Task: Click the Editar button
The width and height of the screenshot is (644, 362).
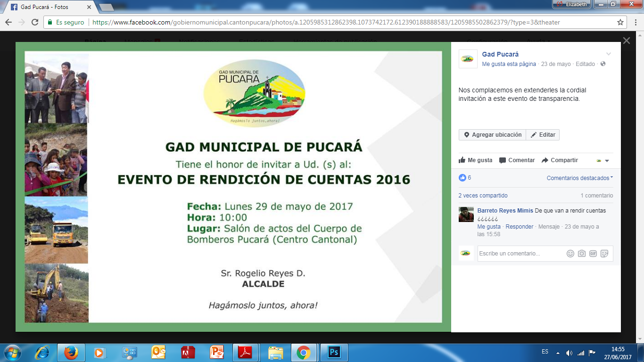Action: coord(543,135)
